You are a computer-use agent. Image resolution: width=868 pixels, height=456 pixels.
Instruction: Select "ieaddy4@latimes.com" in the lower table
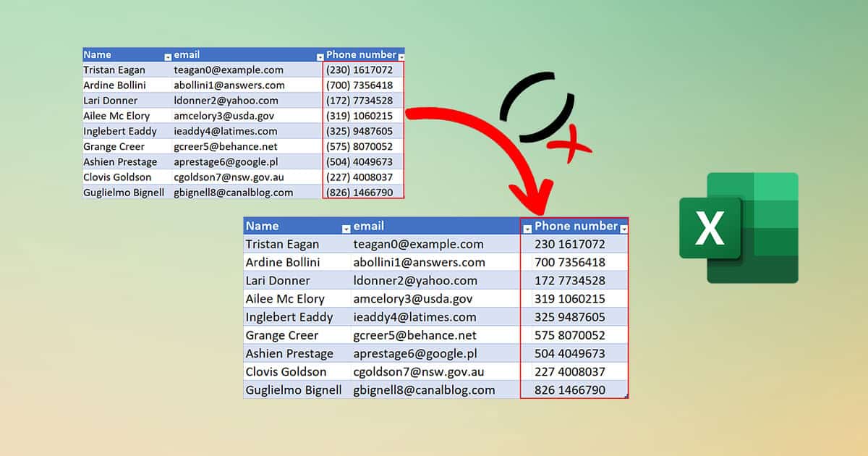click(414, 317)
